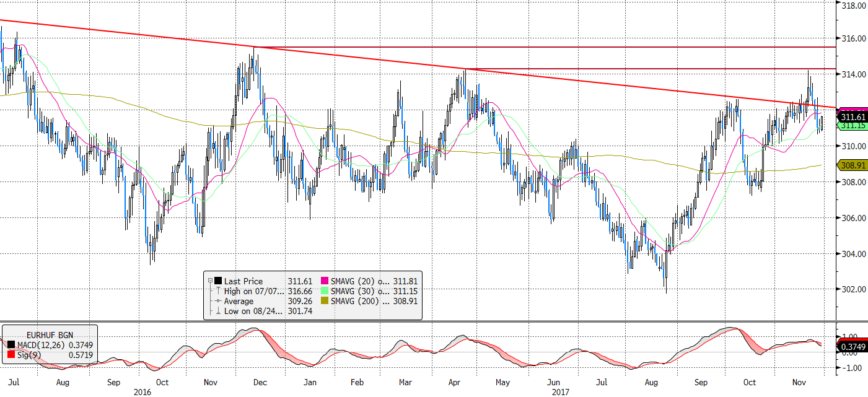Screen dimensions: 868x397
Task: Click the High marker icon in legend
Action: (217, 291)
